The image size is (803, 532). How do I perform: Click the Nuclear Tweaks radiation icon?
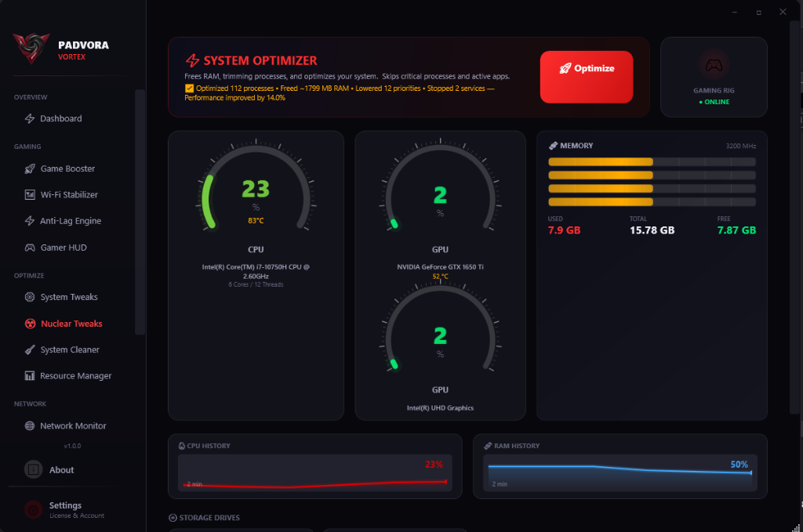[31, 324]
